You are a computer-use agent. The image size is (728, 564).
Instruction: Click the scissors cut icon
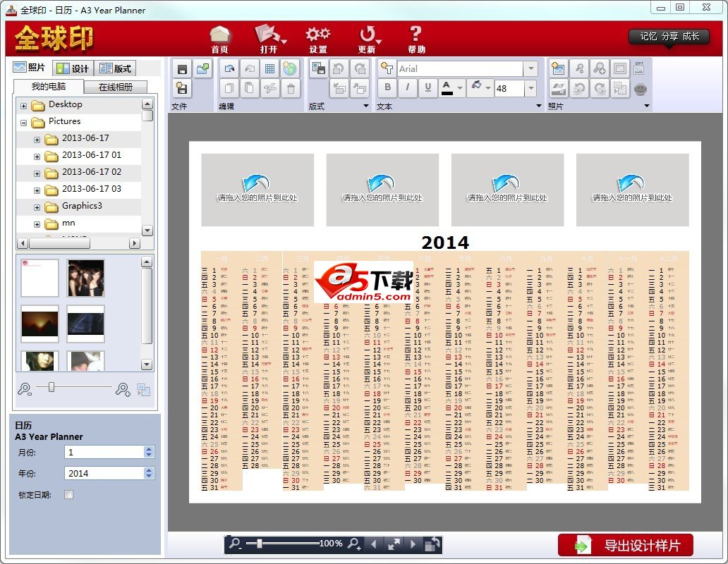(271, 89)
